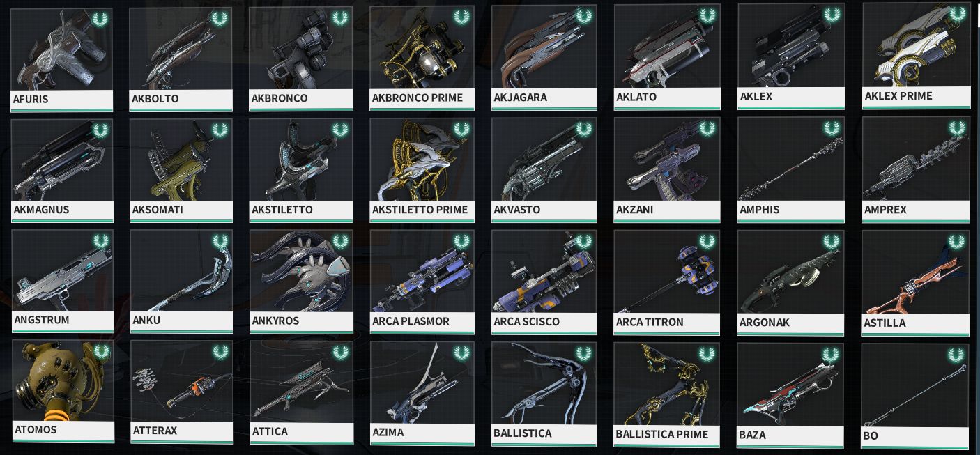The height and width of the screenshot is (455, 980).
Task: Choose the Akstiletto Prime weapon
Action: pyautogui.click(x=422, y=171)
